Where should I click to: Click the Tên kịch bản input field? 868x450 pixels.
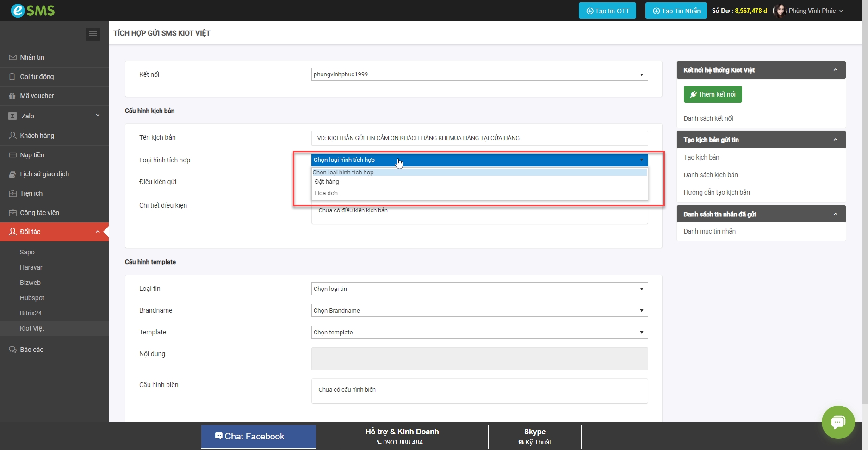pos(479,138)
